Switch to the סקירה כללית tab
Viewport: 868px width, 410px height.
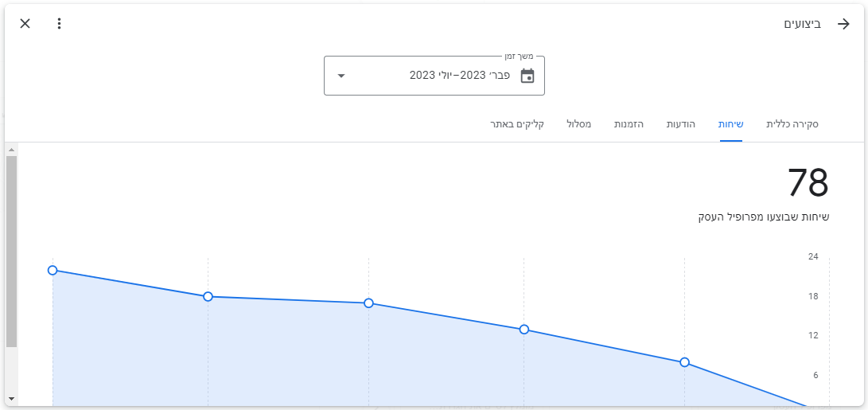point(792,125)
